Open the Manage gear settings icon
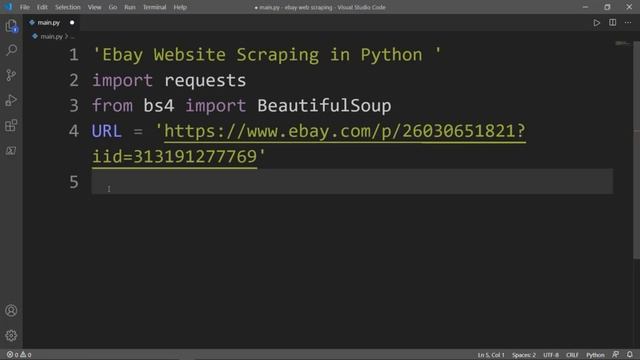The width and height of the screenshot is (640, 360). click(11, 336)
